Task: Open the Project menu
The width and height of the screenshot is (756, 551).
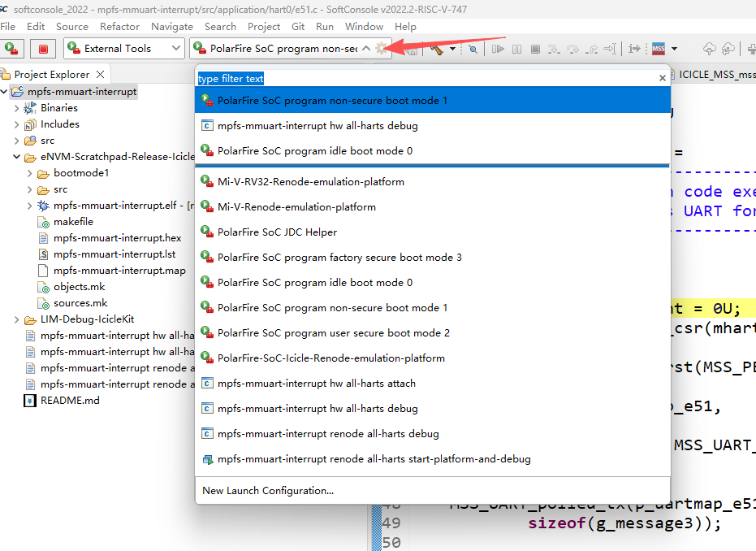Action: 264,27
